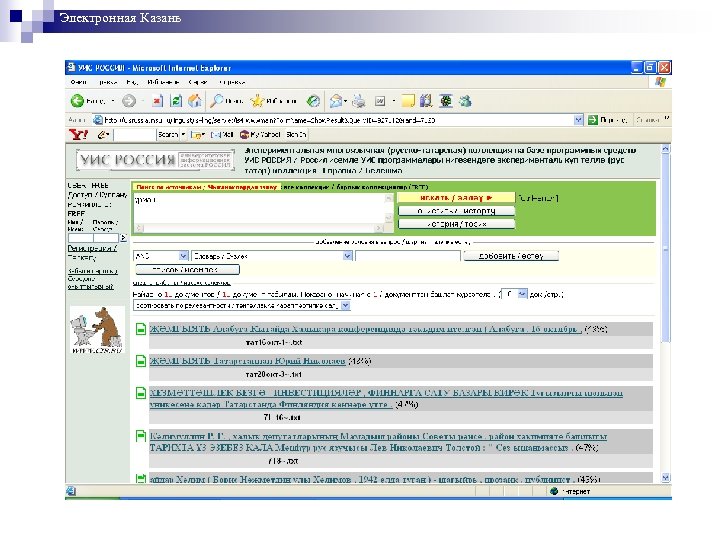The width and height of the screenshot is (720, 540).
Task: Click the bear and computer image
Action: (97, 329)
